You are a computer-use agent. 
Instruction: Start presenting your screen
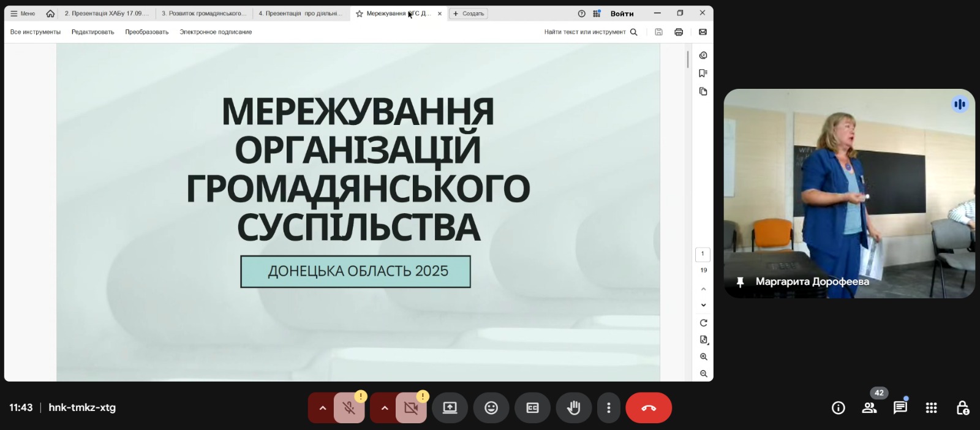tap(450, 408)
